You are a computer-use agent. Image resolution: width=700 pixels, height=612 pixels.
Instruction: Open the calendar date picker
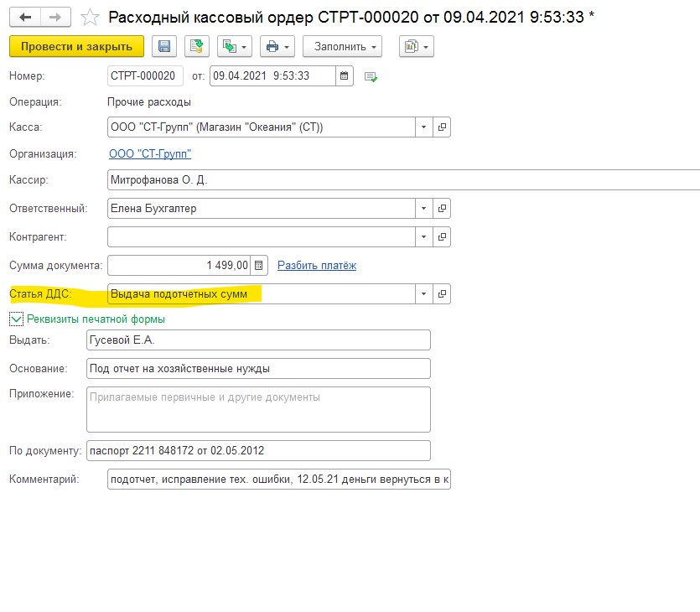click(344, 76)
